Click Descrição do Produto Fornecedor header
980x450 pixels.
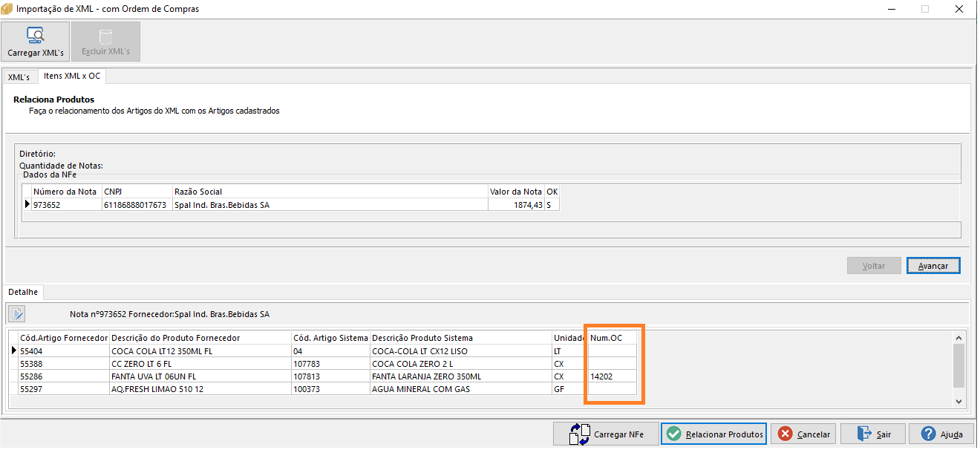pos(200,338)
